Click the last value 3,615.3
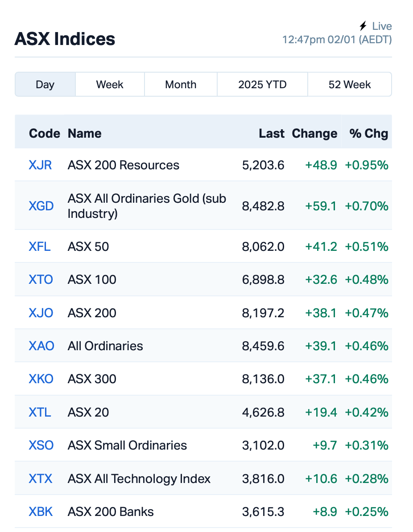Screen dimensions: 413x532 [x=263, y=512]
